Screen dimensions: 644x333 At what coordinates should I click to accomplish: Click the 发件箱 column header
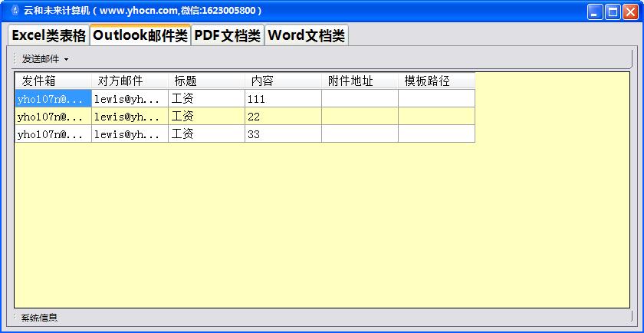point(53,81)
